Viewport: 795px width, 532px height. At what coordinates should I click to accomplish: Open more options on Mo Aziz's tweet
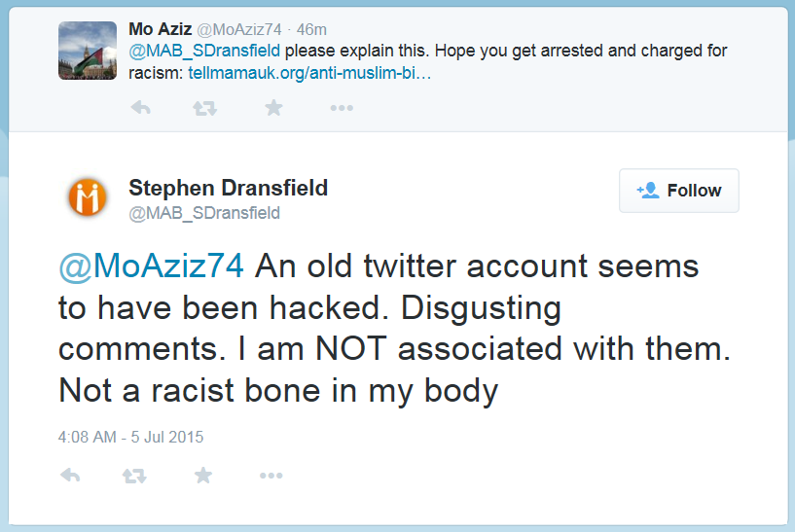341,108
